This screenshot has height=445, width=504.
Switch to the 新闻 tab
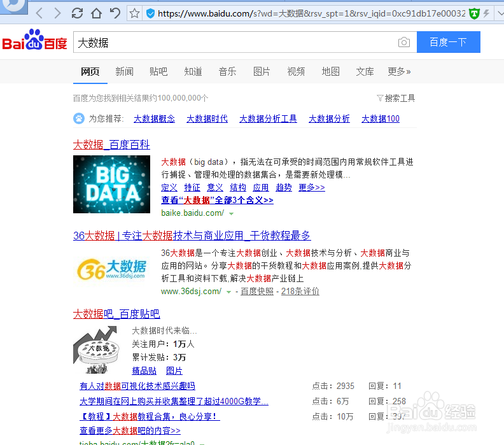(x=124, y=71)
